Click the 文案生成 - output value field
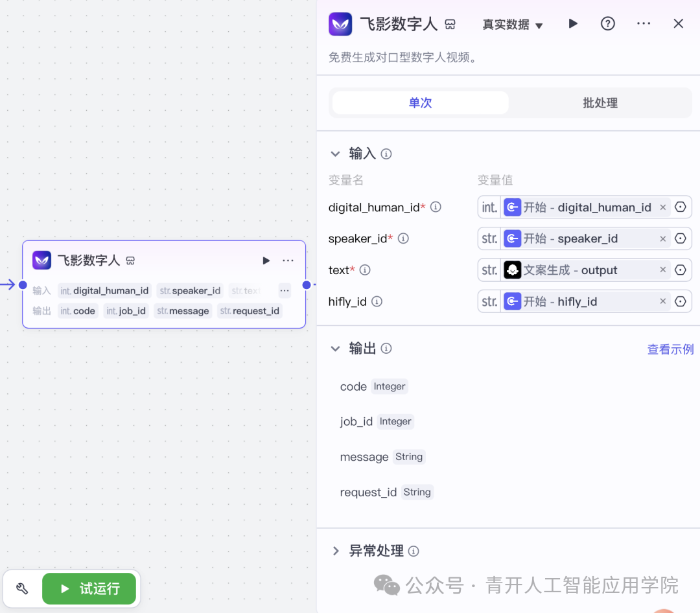Viewport: 700px width, 613px height. (x=585, y=270)
